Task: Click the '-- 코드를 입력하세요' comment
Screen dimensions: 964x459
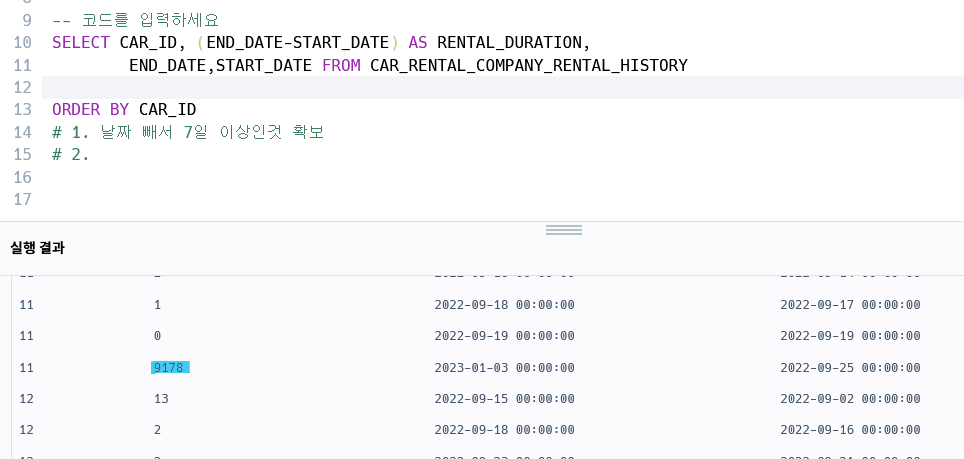Action: [136, 20]
